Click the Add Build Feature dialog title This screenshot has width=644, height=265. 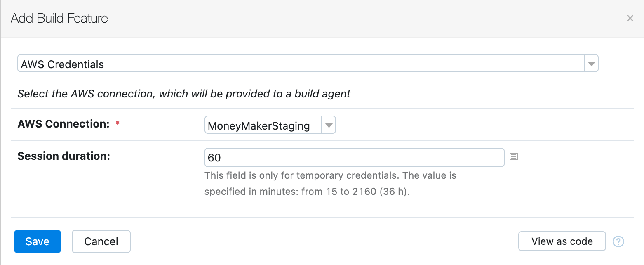tap(59, 18)
